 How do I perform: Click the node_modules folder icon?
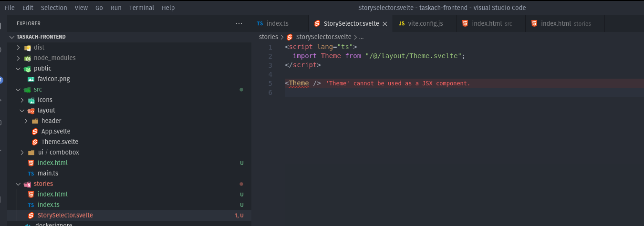pos(28,58)
